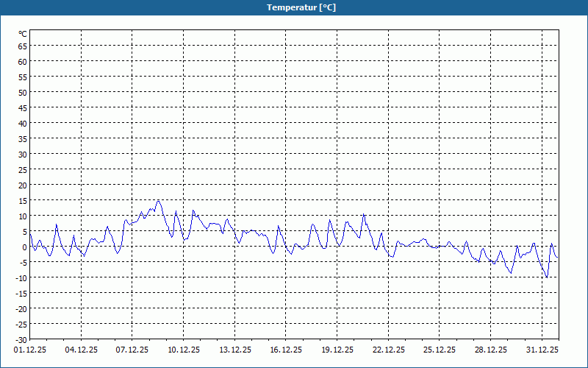The image size is (588, 368).
Task: Click the 16.12.25 date label
Action: point(286,350)
